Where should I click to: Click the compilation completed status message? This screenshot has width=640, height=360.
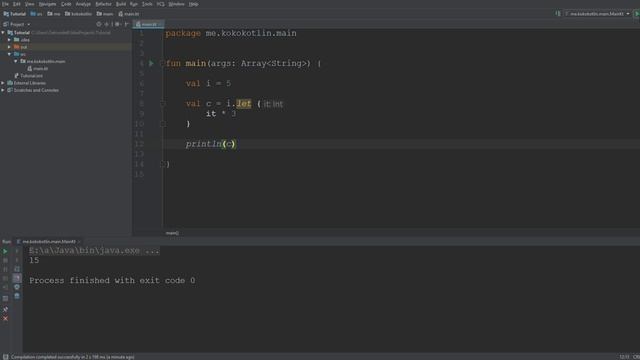(x=73, y=357)
